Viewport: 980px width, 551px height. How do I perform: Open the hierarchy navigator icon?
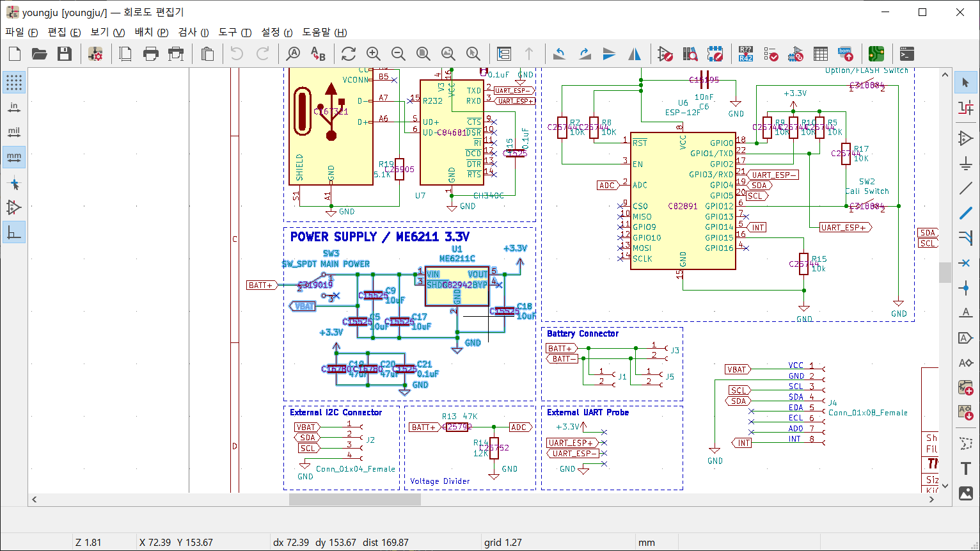click(x=504, y=54)
